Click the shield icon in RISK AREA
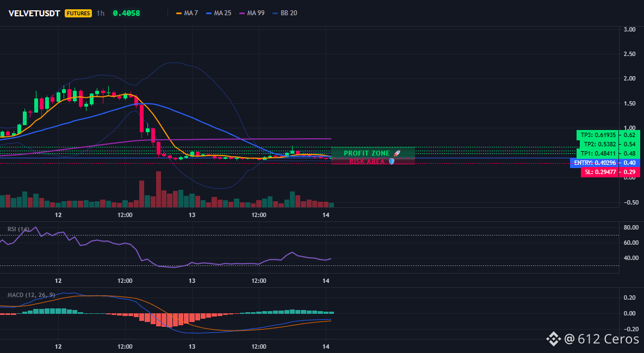 click(392, 162)
